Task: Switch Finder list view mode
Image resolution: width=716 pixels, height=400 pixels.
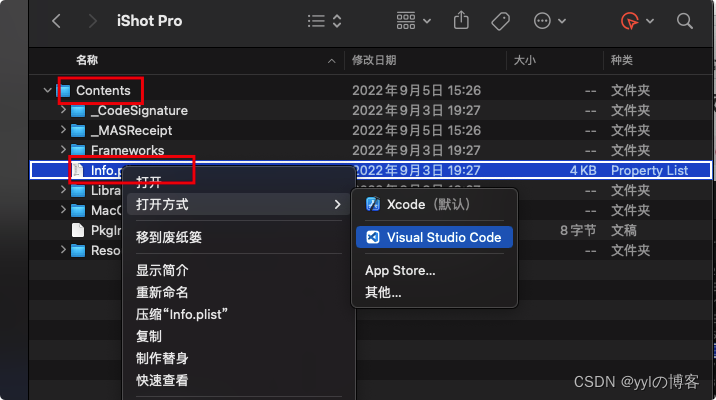Action: [x=325, y=21]
